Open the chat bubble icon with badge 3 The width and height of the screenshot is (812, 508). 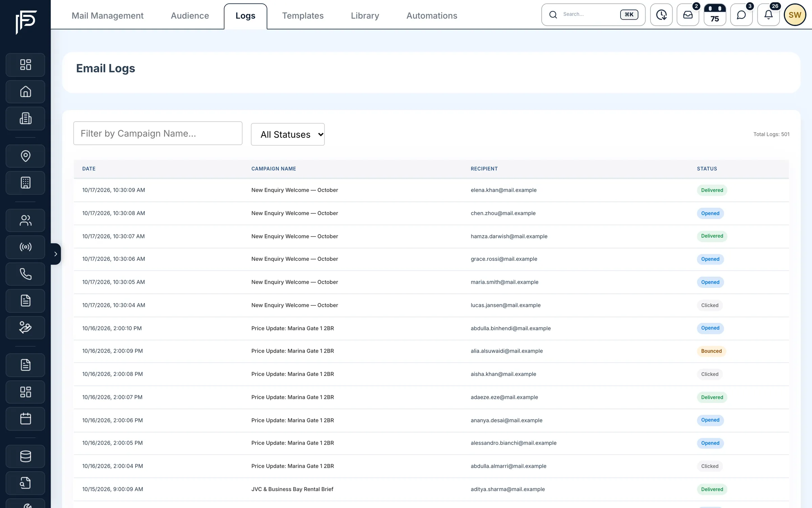pyautogui.click(x=741, y=15)
